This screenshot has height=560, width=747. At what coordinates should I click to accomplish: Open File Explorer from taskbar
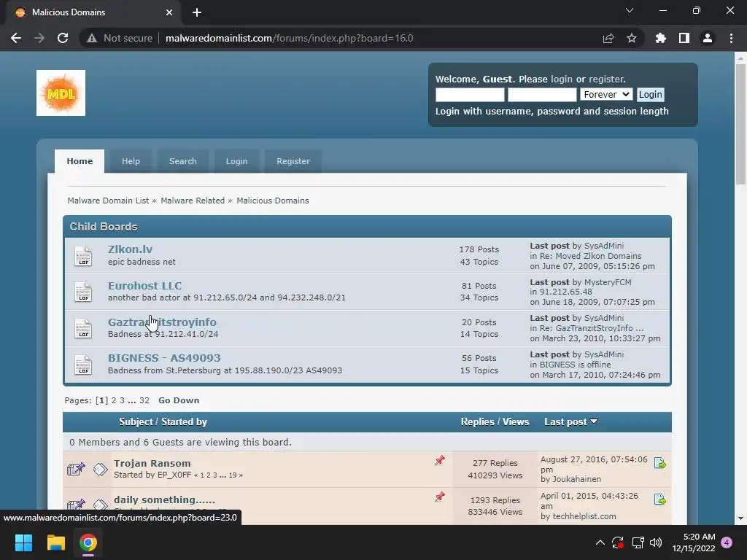[x=55, y=542]
